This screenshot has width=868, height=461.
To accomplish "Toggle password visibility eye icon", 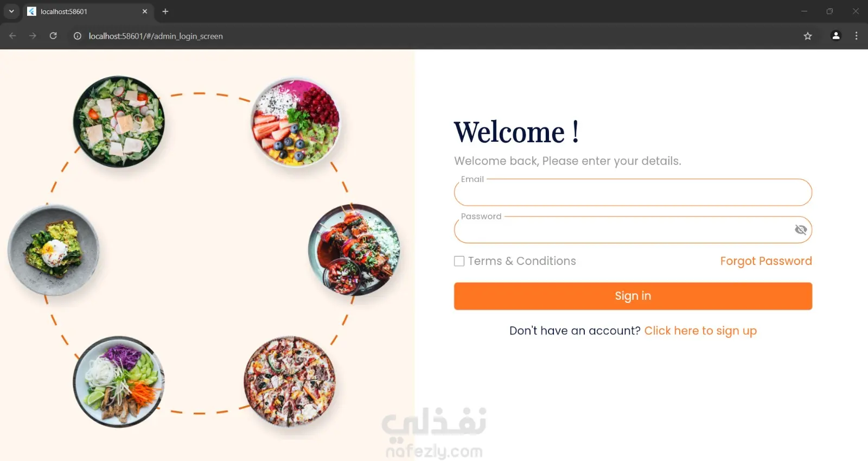I will click(x=800, y=230).
